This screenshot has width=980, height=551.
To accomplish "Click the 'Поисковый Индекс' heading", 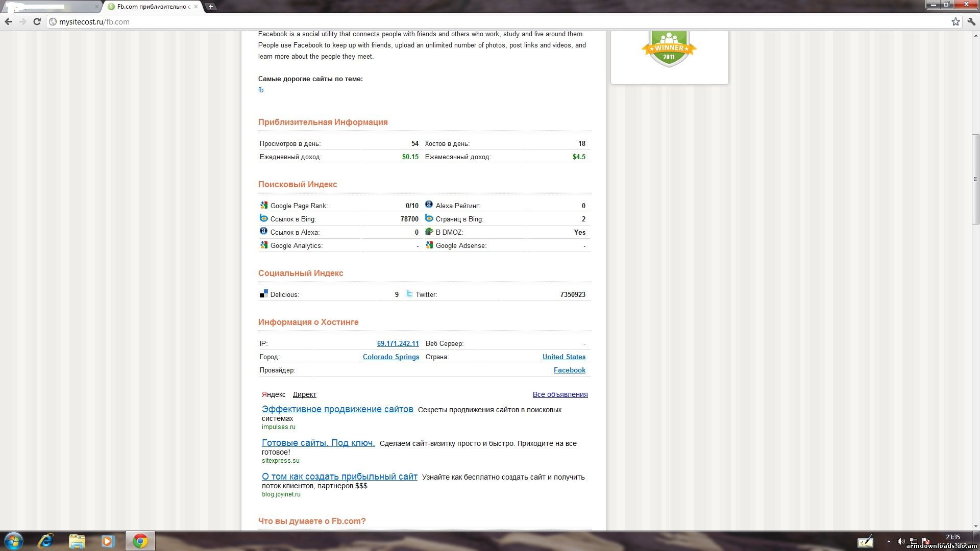I will click(x=298, y=184).
